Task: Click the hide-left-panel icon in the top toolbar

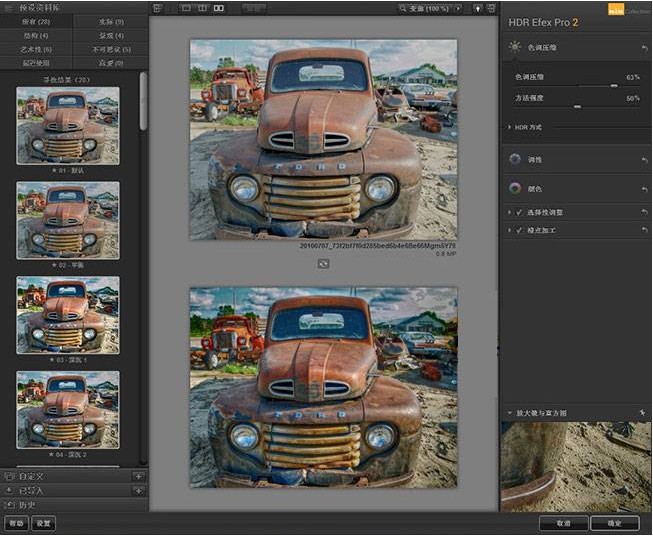Action: (x=157, y=8)
